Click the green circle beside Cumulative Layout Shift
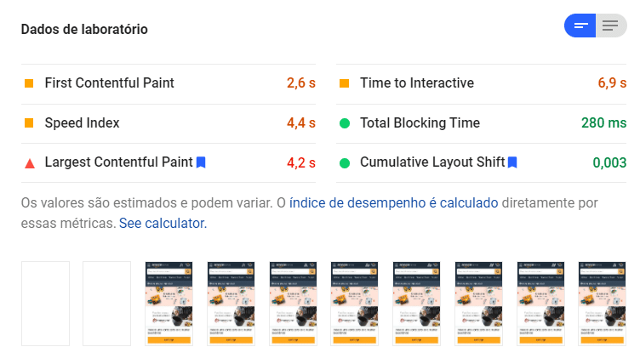Image resolution: width=640 pixels, height=364 pixels. tap(344, 162)
